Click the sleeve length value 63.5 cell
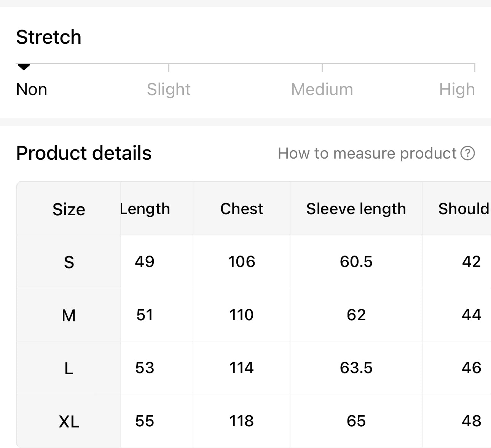This screenshot has height=448, width=491. pos(356,368)
